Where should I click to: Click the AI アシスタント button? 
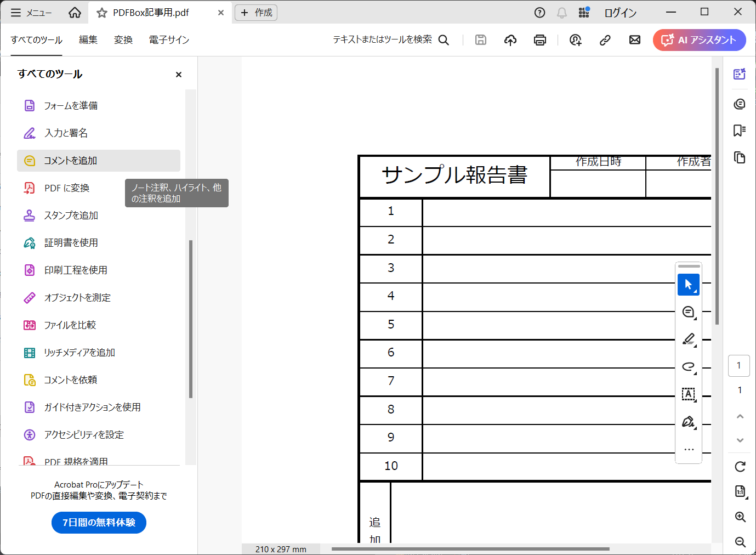pyautogui.click(x=699, y=40)
